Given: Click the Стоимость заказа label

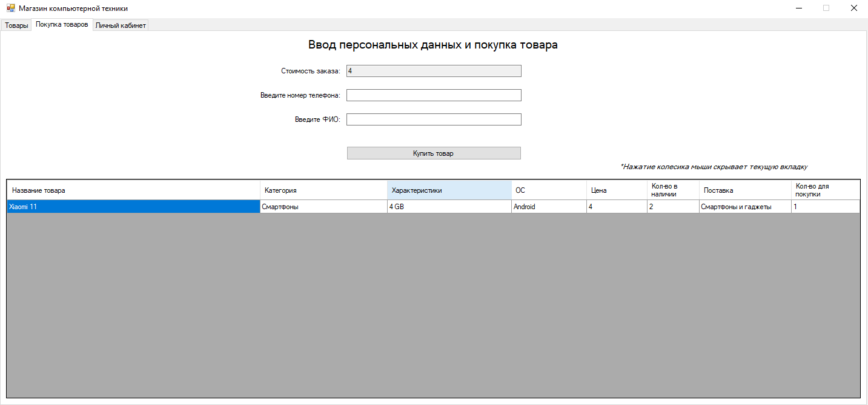Looking at the screenshot, I should 311,71.
